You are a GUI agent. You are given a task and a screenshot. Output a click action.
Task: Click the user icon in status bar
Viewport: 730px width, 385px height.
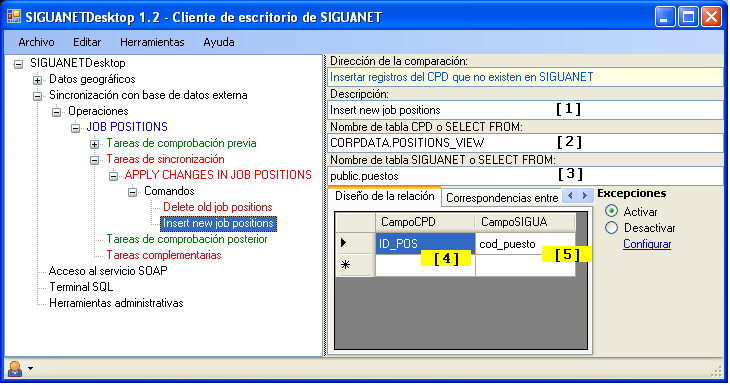pos(15,369)
